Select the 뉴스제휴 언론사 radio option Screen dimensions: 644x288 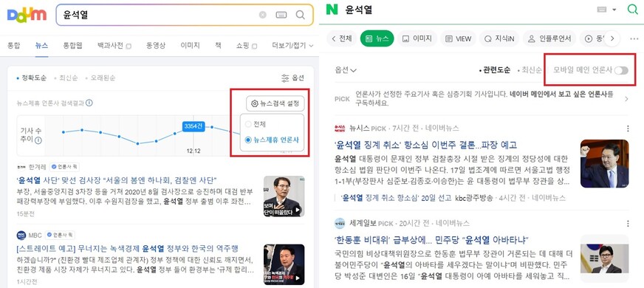[x=247, y=140]
